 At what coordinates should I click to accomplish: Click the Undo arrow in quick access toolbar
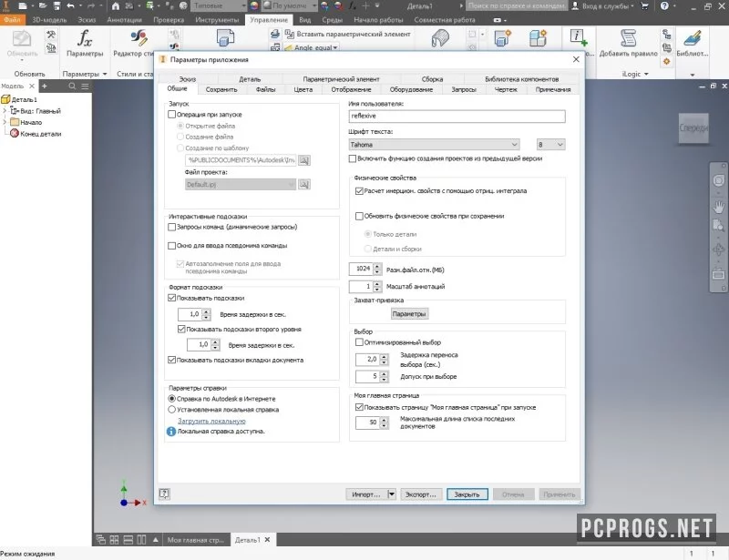pyautogui.click(x=71, y=6)
